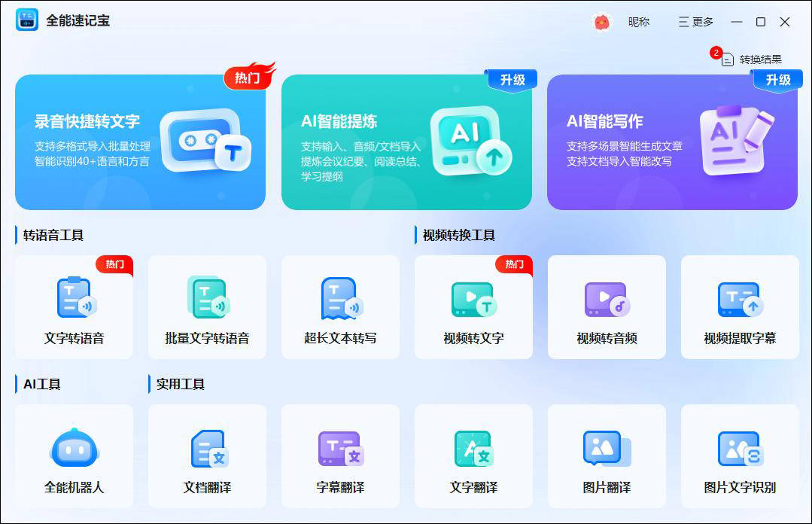
Task: Maximize the 全能速记宝 window
Action: [761, 22]
